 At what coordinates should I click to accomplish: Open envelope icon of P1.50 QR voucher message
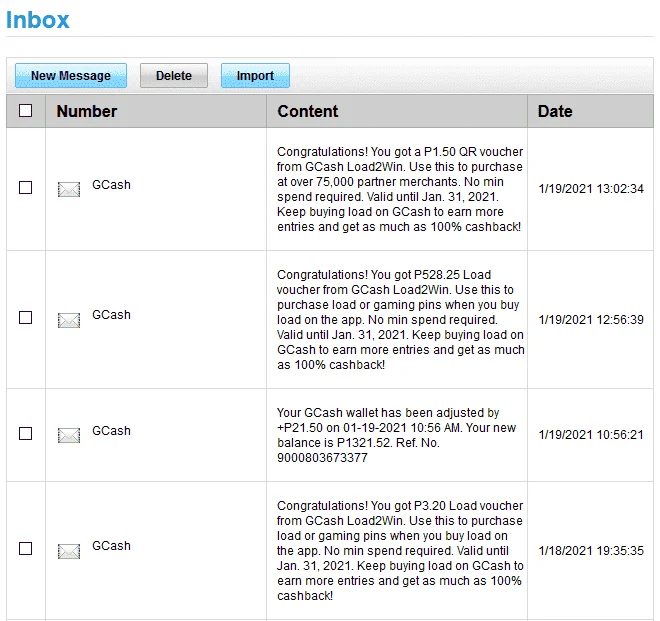69,189
